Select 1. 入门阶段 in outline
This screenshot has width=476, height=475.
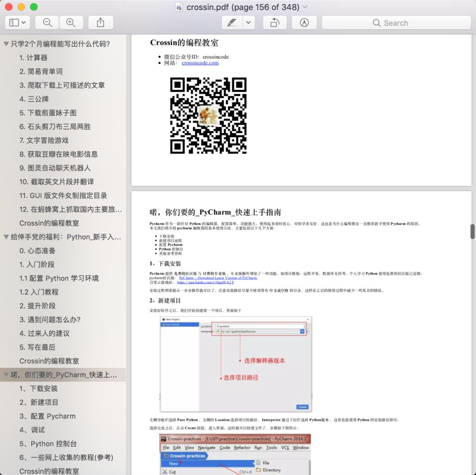point(37,265)
